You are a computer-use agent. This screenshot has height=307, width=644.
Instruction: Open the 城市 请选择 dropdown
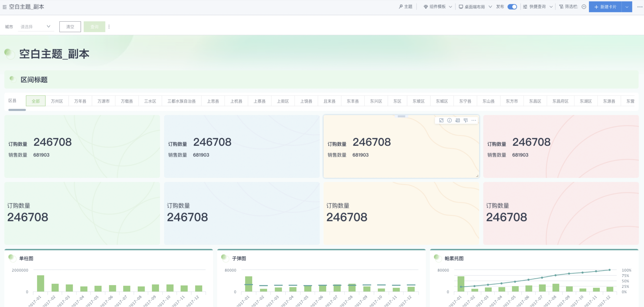(x=36, y=26)
